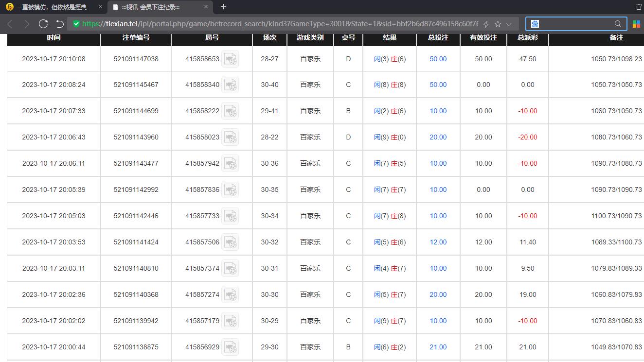Click session number 29-41
The image size is (644, 362).
click(x=269, y=111)
